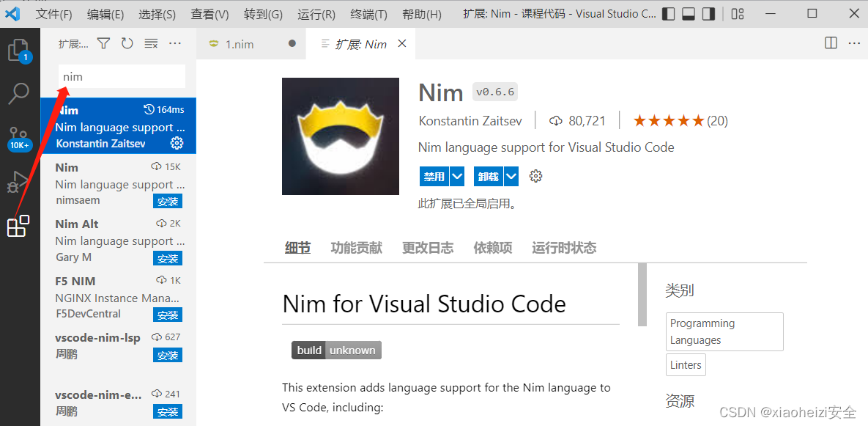Click the 卸载 (uninstall) button
Screen dimensions: 868x426
[489, 177]
